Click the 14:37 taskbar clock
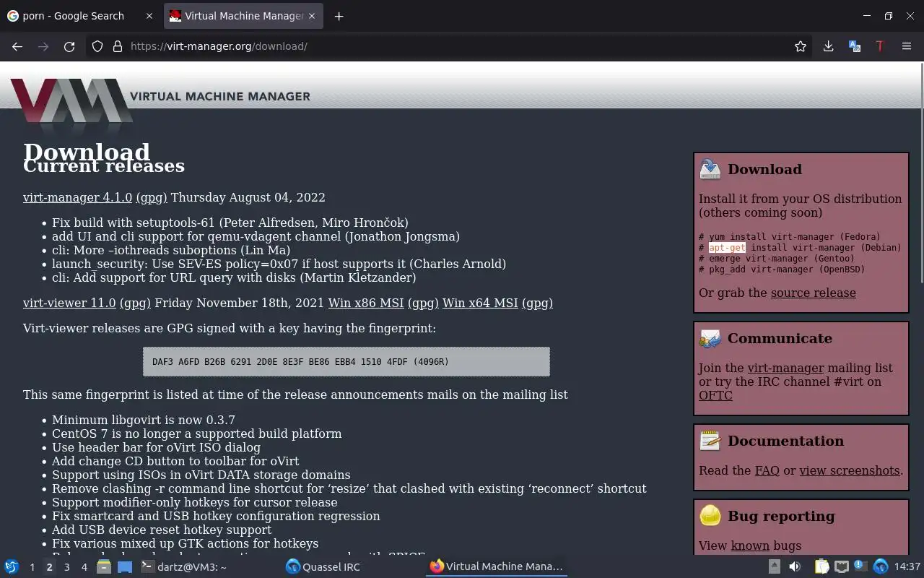924x578 pixels. [x=907, y=566]
